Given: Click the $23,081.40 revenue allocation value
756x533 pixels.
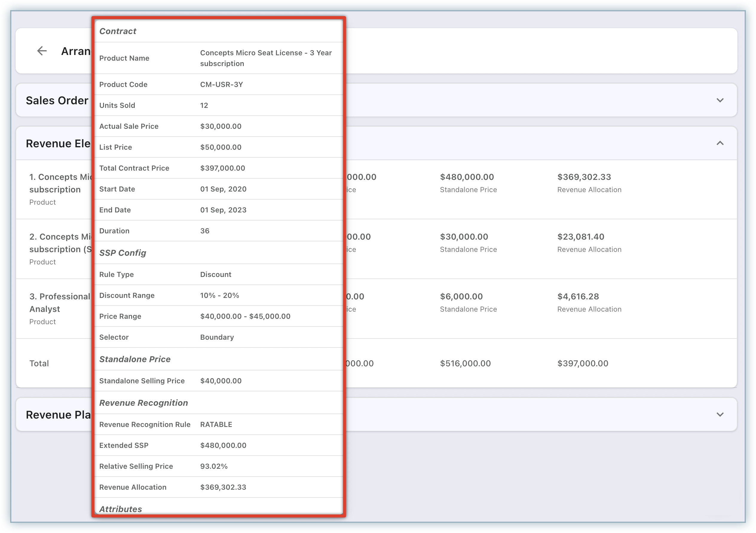Looking at the screenshot, I should pos(581,237).
